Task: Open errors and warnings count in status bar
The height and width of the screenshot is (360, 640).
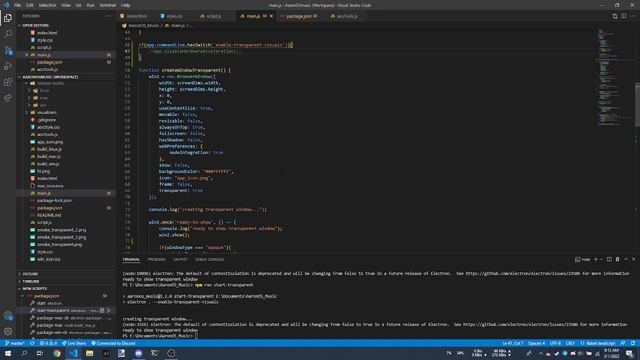Action: [49, 343]
